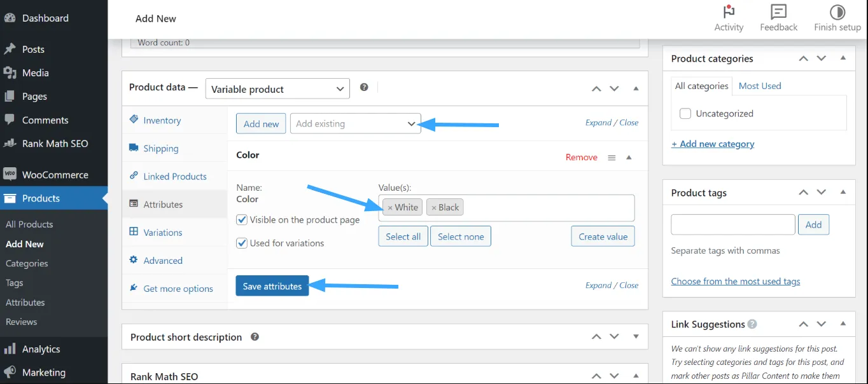Click help icon next to Link Suggestions
The height and width of the screenshot is (384, 868).
pos(752,324)
